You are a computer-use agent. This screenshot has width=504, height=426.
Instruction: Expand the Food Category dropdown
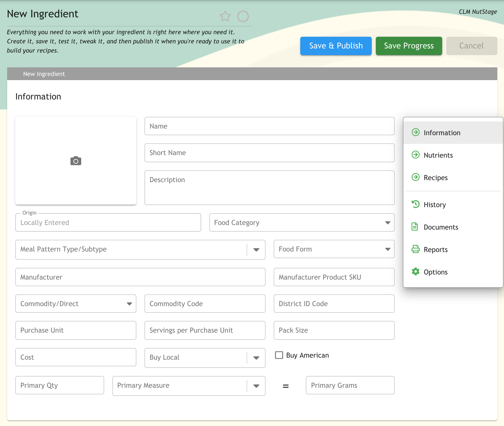(388, 223)
